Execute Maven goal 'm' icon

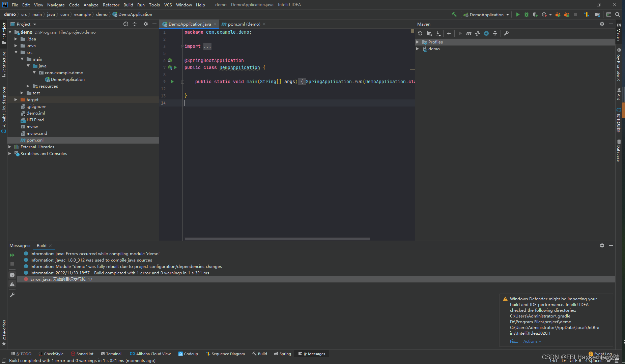469,33
